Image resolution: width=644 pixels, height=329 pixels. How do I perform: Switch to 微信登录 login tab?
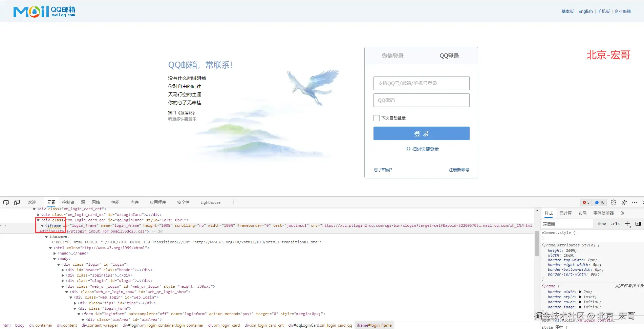[x=393, y=56]
